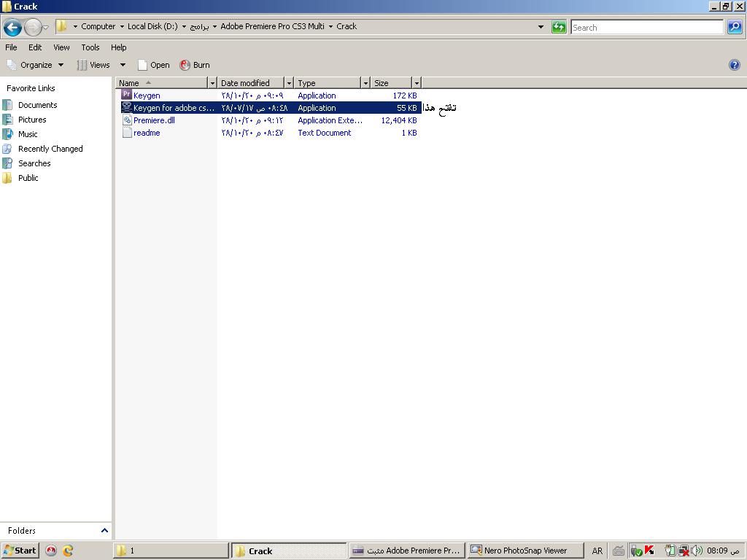Open the View menu
The height and width of the screenshot is (560, 747).
pos(61,47)
